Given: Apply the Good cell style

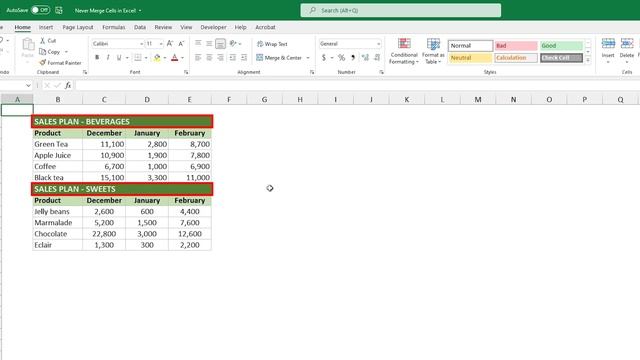Looking at the screenshot, I should [x=561, y=46].
